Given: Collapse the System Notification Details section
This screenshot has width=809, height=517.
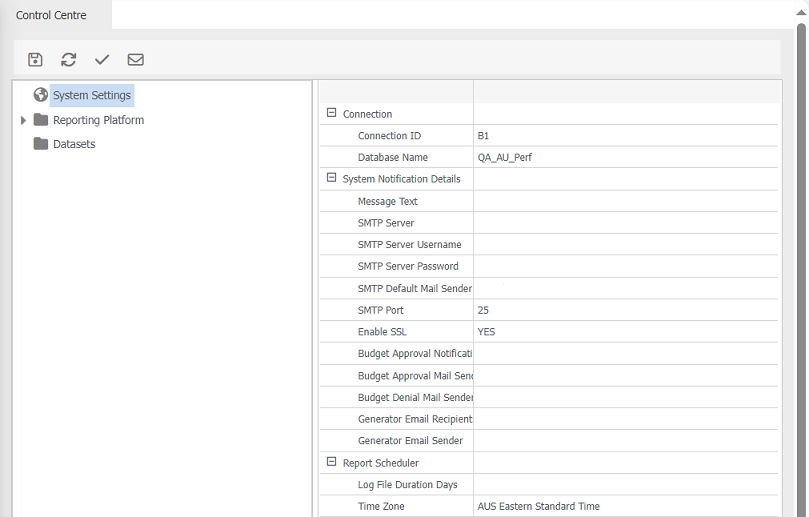Looking at the screenshot, I should pyautogui.click(x=331, y=177).
